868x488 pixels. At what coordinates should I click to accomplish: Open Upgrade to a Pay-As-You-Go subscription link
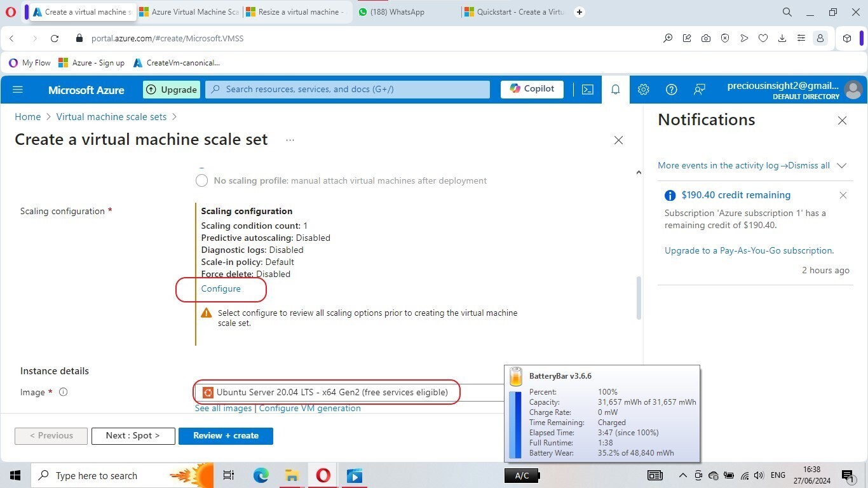coord(749,250)
